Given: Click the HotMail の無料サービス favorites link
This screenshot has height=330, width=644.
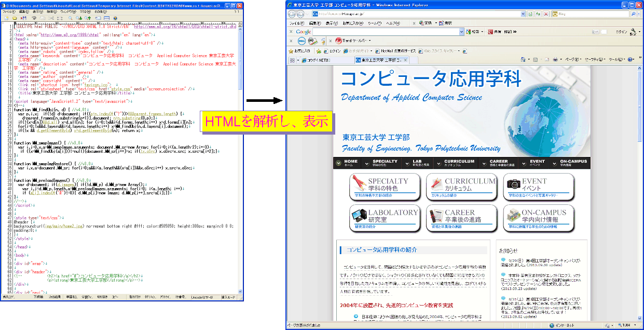Looking at the screenshot, I should [x=395, y=51].
